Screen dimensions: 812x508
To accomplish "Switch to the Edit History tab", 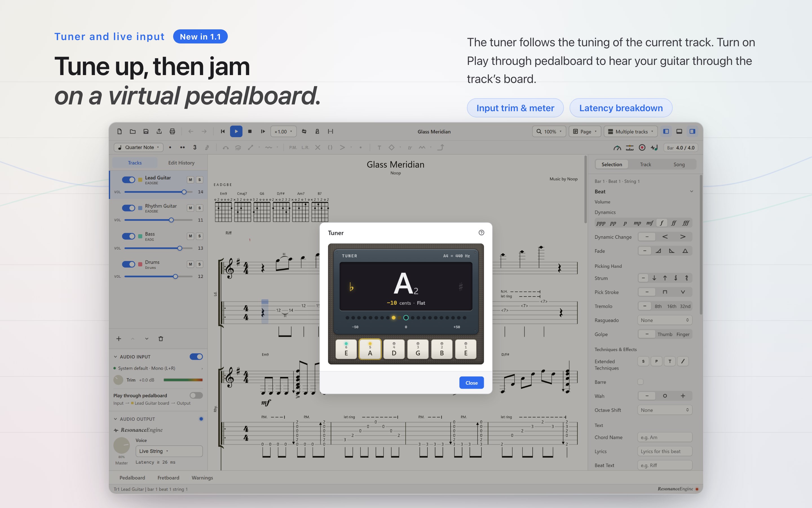I will (x=181, y=163).
